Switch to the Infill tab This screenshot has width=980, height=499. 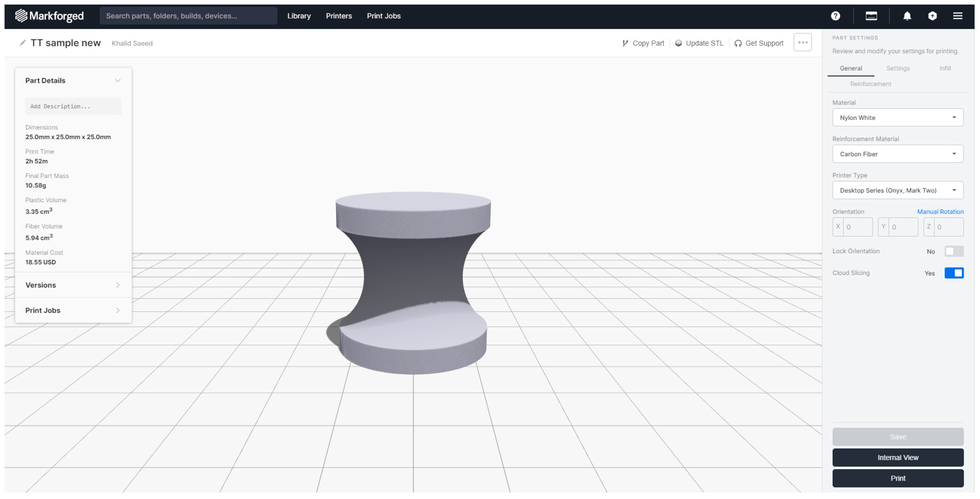945,68
